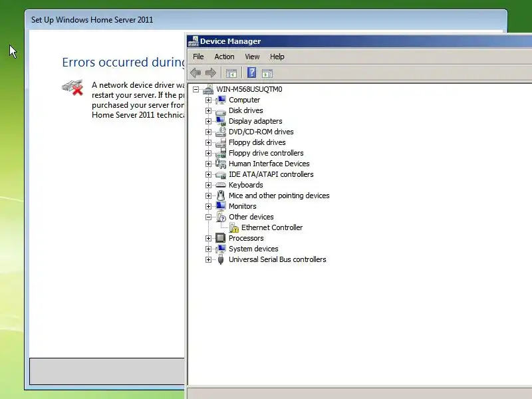Expand the Display adapters node
Image resolution: width=532 pixels, height=399 pixels.
208,121
